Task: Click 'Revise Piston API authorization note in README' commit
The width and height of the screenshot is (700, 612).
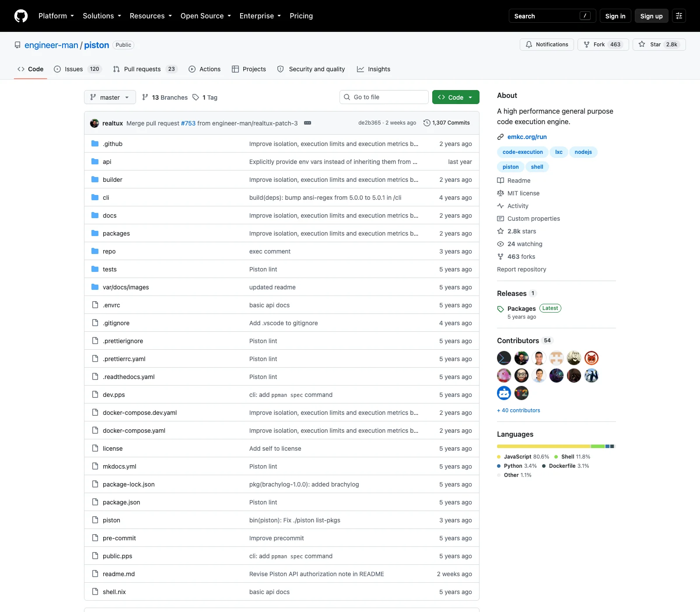Action: tap(317, 574)
